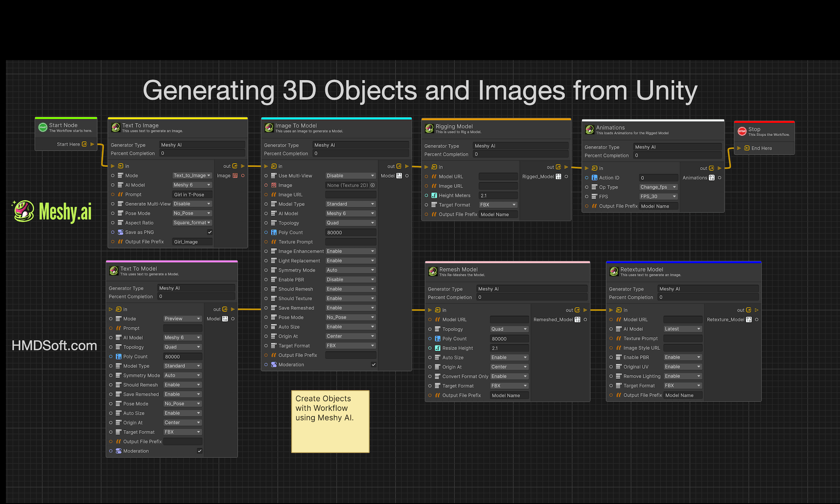The image size is (840, 504).
Task: Click Image texture picker circle icon
Action: pos(373,185)
